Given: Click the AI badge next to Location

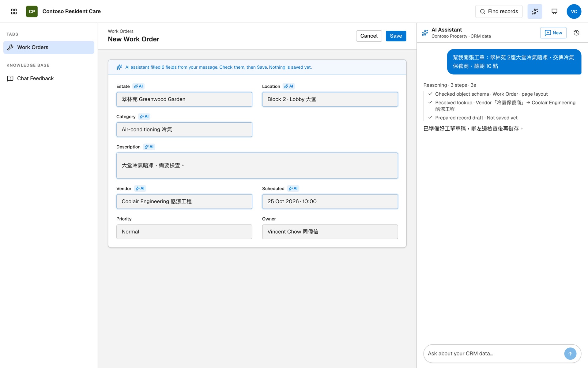Looking at the screenshot, I should [x=289, y=86].
